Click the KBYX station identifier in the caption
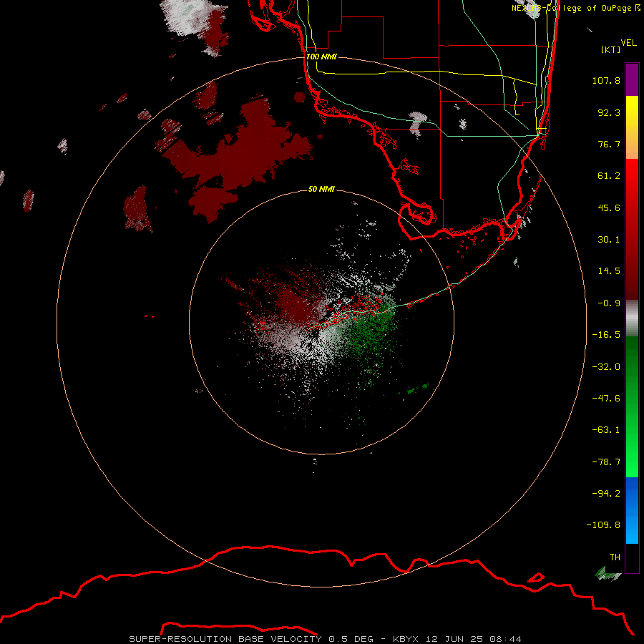This screenshot has width=644, height=644. 406,639
